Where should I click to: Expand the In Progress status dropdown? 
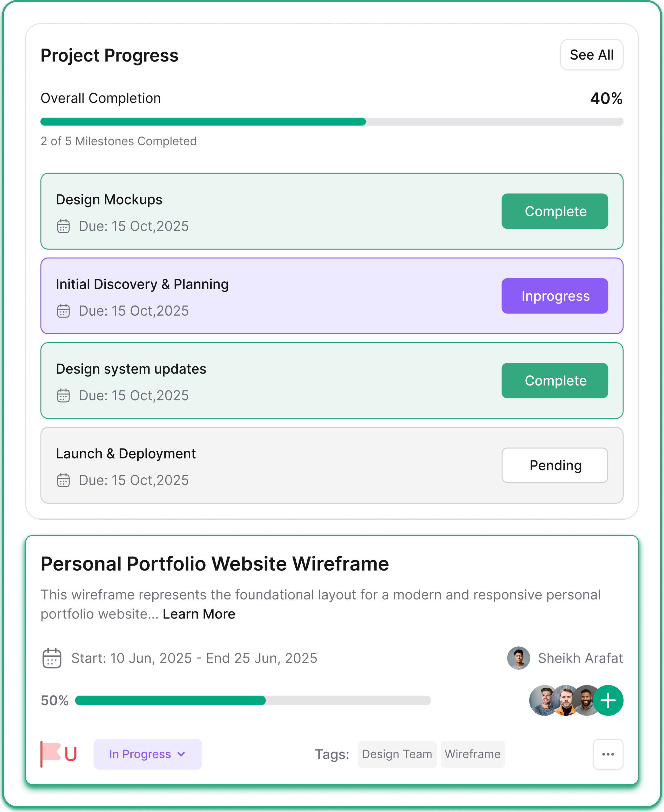(148, 754)
